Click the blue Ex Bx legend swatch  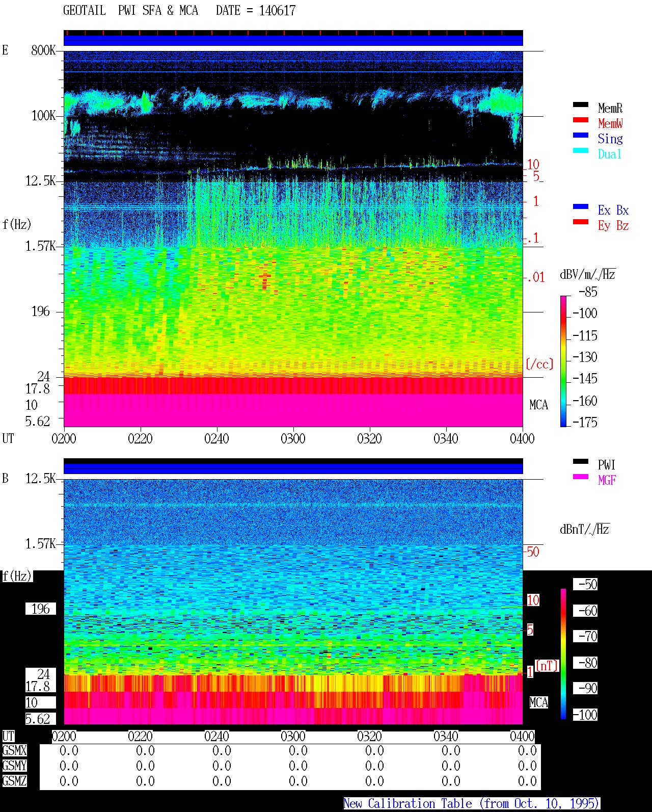[x=581, y=206]
